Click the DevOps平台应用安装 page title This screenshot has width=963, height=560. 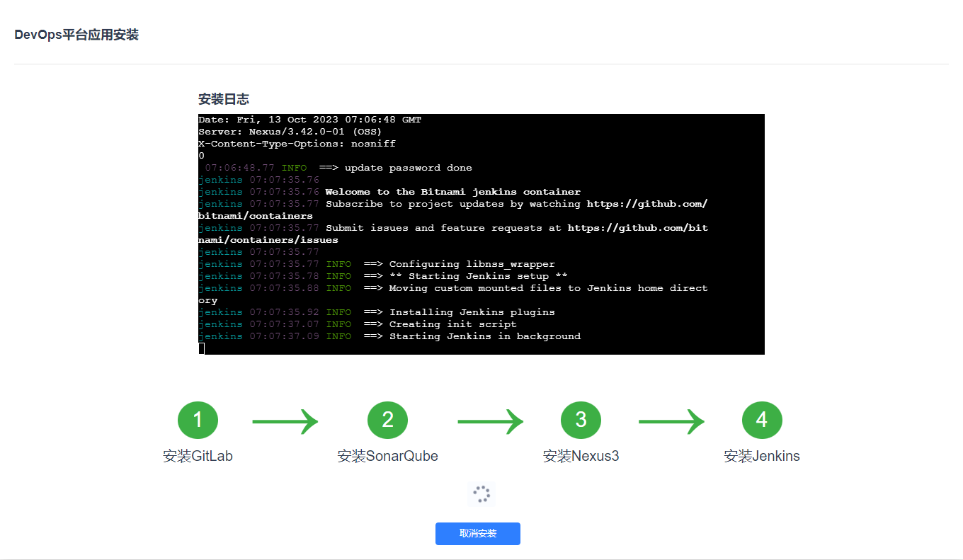pos(76,35)
